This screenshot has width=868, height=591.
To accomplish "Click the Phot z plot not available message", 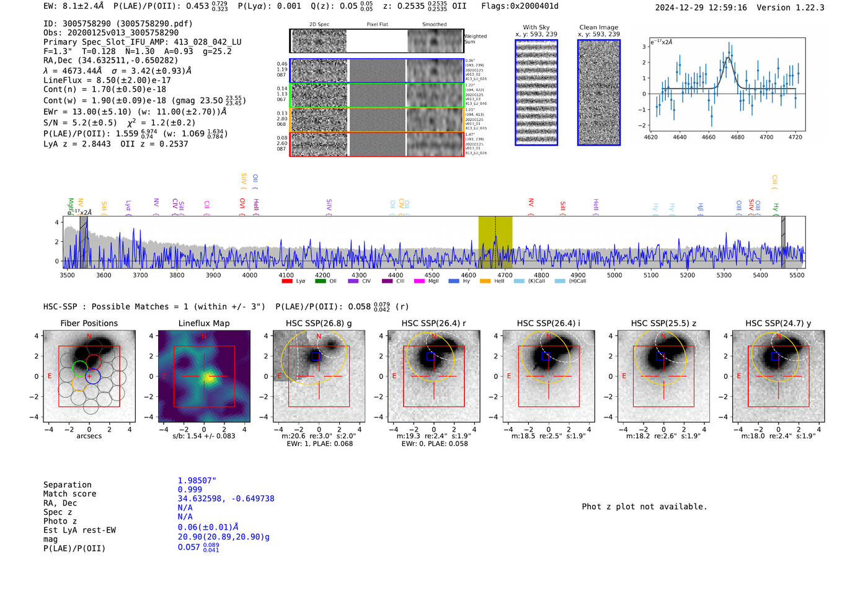I will tap(644, 507).
